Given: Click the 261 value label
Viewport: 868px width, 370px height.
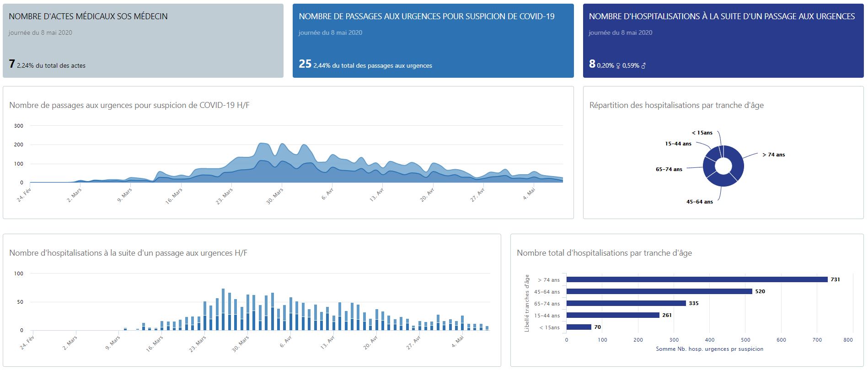Looking at the screenshot, I should click(x=667, y=315).
